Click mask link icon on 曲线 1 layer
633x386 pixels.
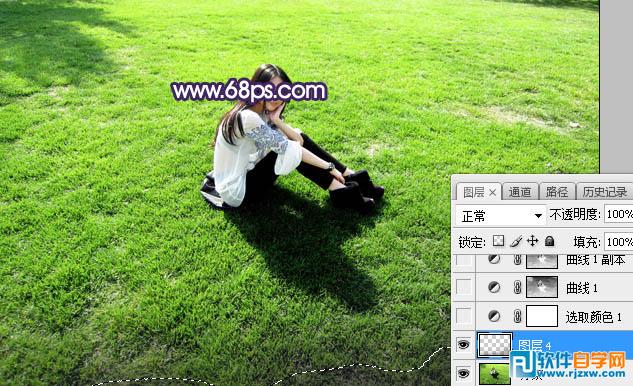[517, 287]
